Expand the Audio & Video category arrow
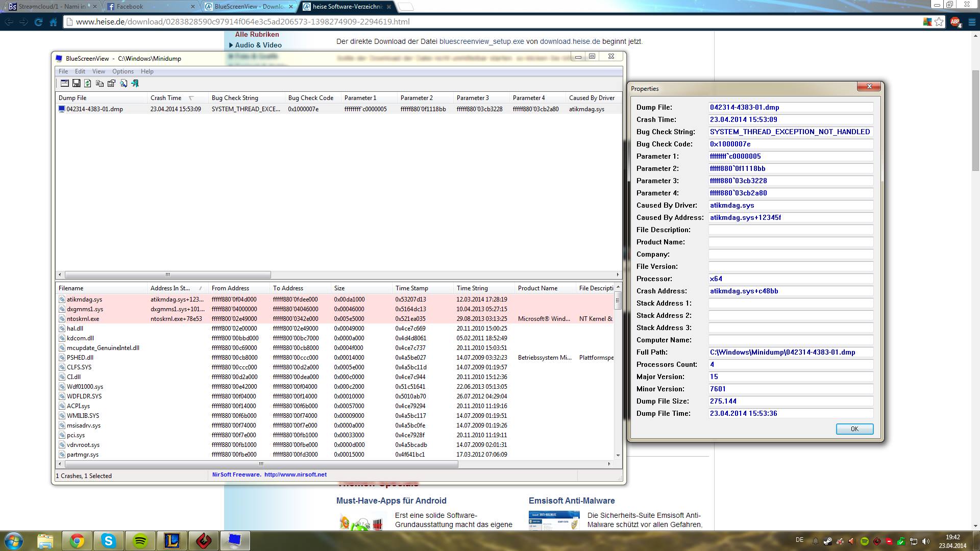This screenshot has height=551, width=980. 231,45
